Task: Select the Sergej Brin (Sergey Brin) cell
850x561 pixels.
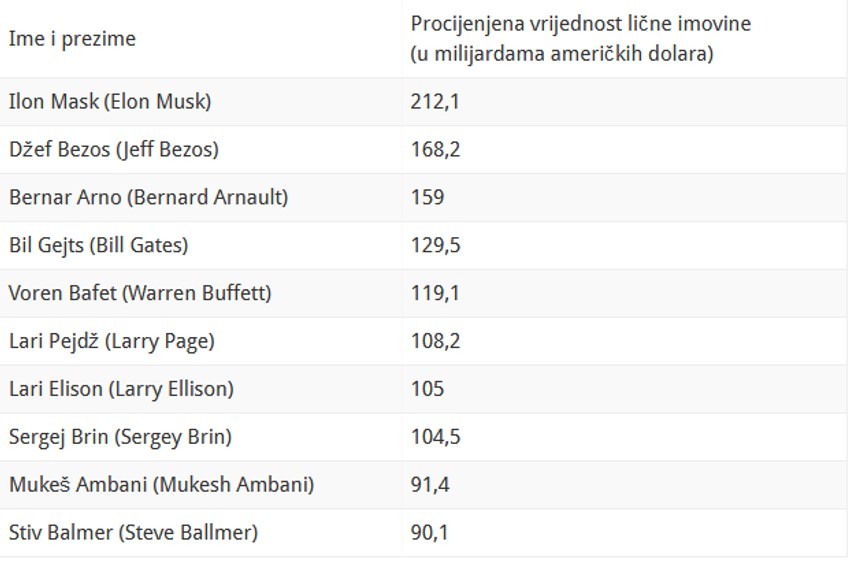Action: pyautogui.click(x=120, y=437)
